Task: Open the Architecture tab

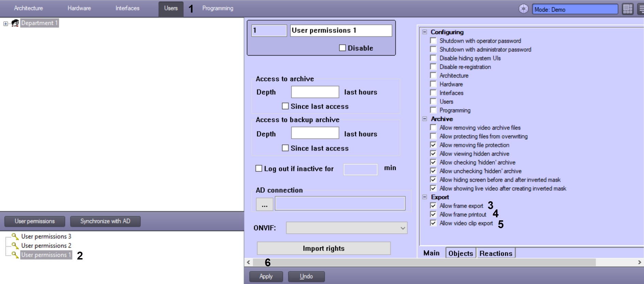Action: tap(28, 8)
